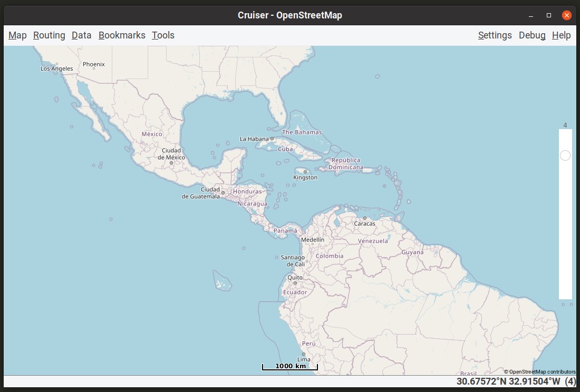Click the OpenStreetMap contributors attribution

coord(540,371)
